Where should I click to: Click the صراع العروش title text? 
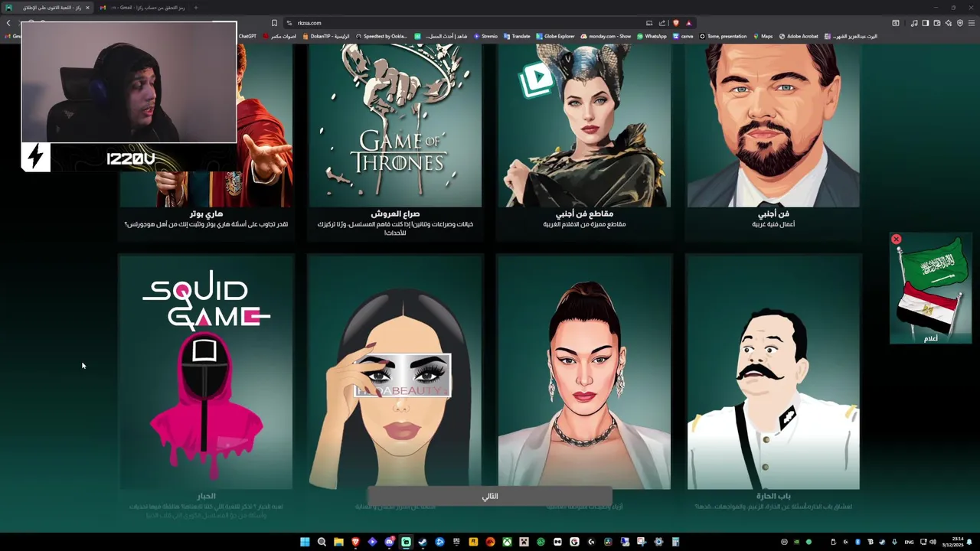pyautogui.click(x=395, y=214)
